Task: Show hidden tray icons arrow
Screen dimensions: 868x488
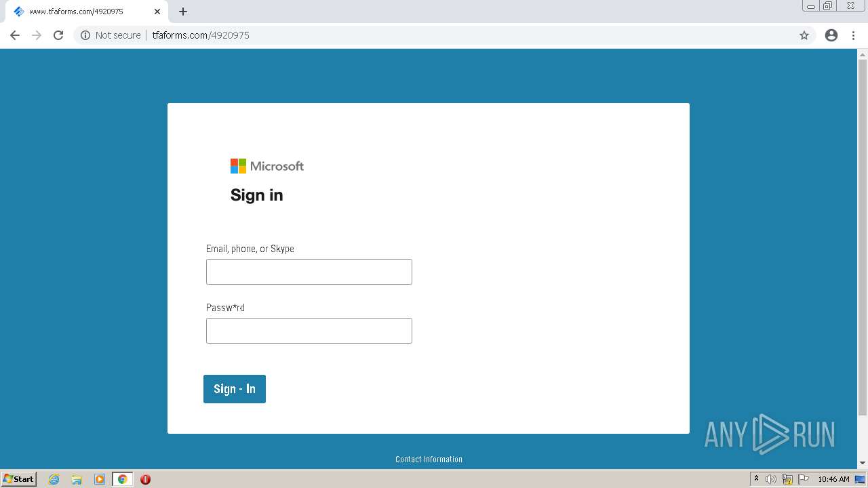Action: pos(757,479)
